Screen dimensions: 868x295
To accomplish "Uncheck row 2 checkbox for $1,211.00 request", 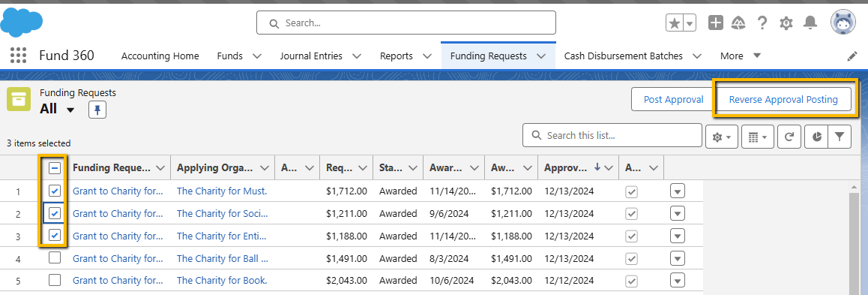I will tap(55, 213).
